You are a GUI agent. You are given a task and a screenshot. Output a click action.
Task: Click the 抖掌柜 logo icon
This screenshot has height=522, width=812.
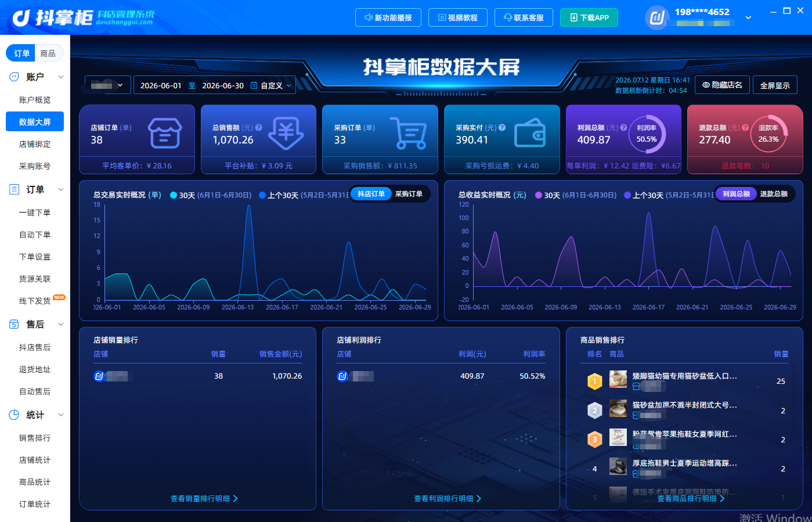(x=21, y=18)
